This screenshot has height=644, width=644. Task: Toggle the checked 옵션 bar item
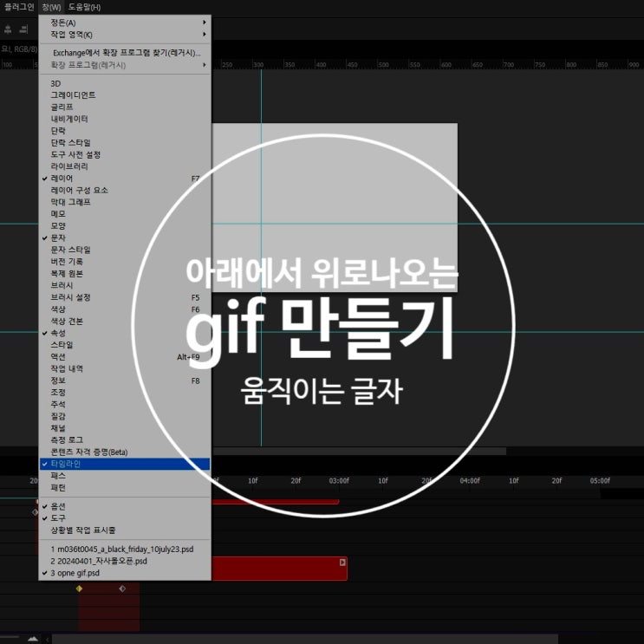click(x=125, y=506)
